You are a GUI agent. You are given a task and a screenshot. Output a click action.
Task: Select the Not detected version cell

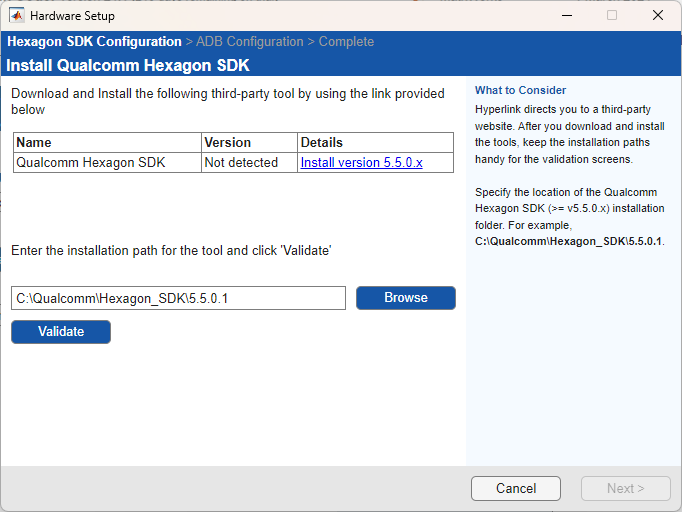[241, 162]
